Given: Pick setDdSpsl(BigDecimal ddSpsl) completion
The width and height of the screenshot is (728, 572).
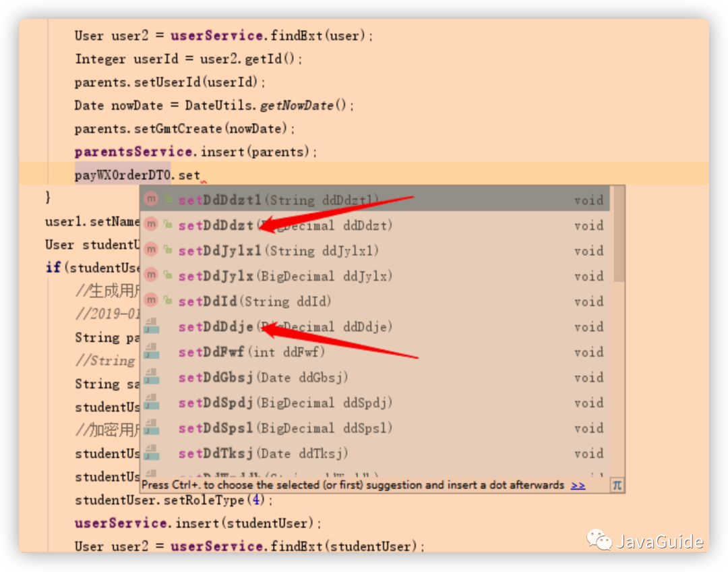Looking at the screenshot, I should (x=375, y=428).
